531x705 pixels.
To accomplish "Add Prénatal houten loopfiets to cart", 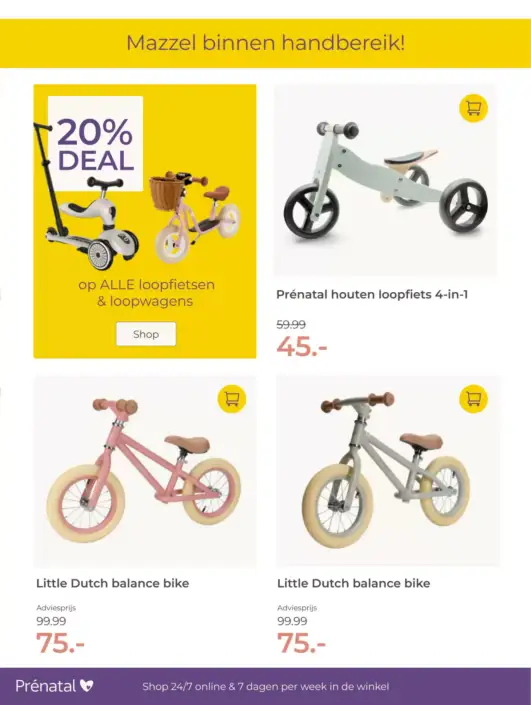I will pos(473,108).
